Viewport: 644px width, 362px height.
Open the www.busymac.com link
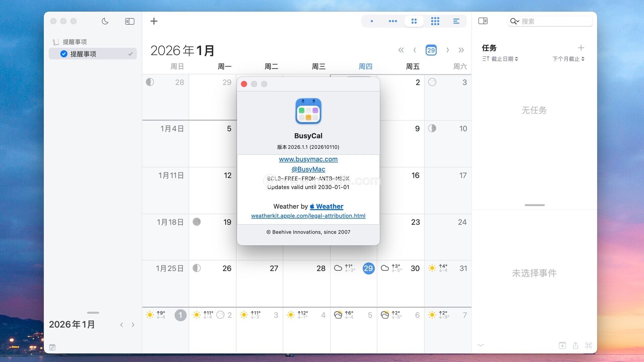(x=308, y=159)
